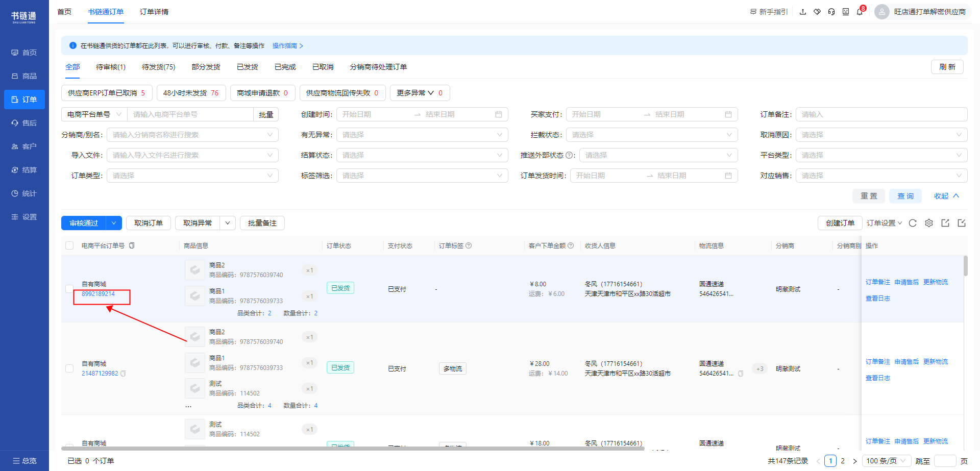Click the 查询 search button
The height and width of the screenshot is (471, 980).
pos(905,196)
